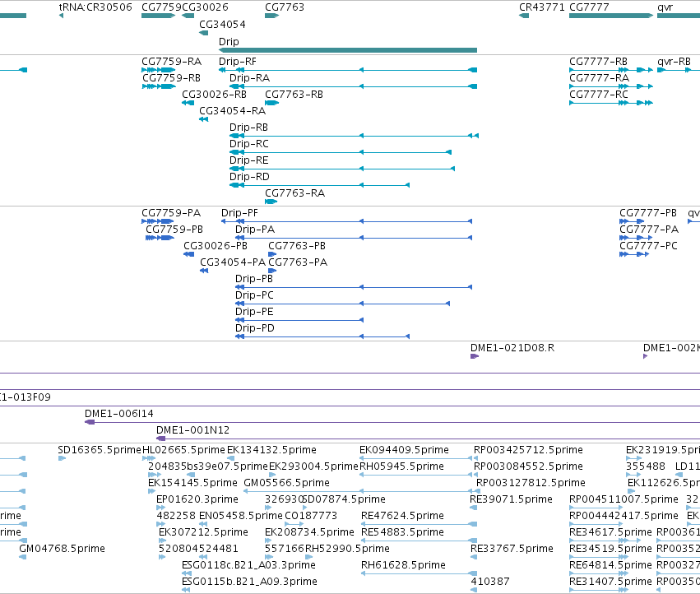This screenshot has height=594, width=700.
Task: Select the CG7777-RA transcript label
Action: pyautogui.click(x=599, y=78)
